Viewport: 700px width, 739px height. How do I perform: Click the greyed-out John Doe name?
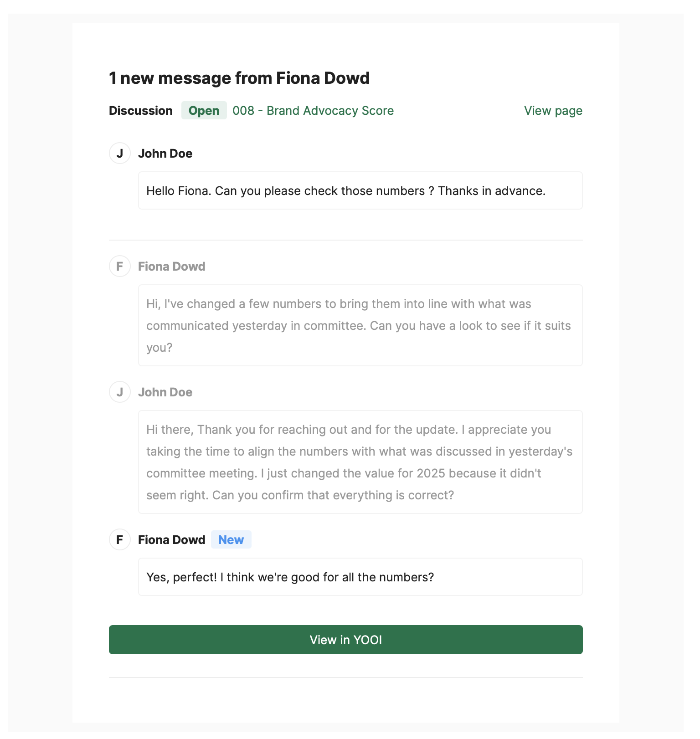(x=165, y=392)
